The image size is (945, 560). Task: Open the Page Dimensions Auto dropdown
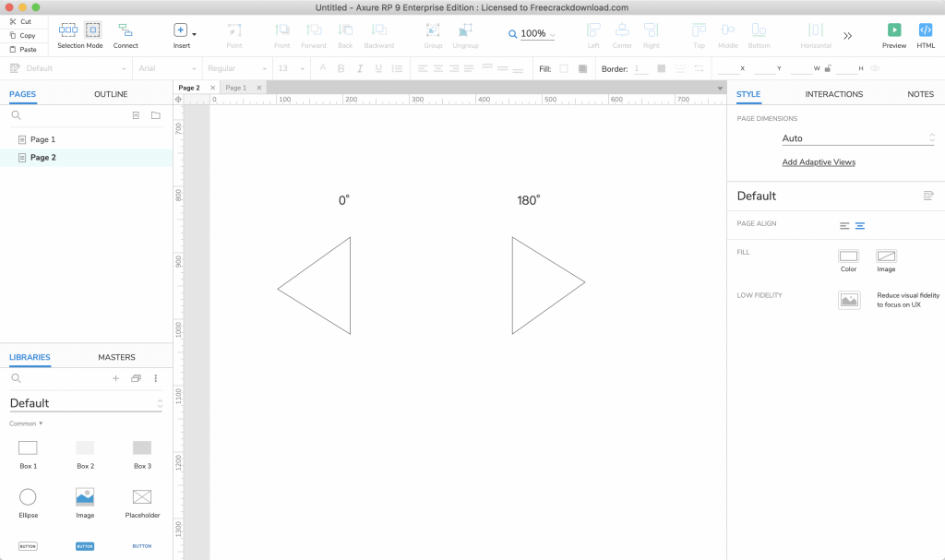(857, 138)
